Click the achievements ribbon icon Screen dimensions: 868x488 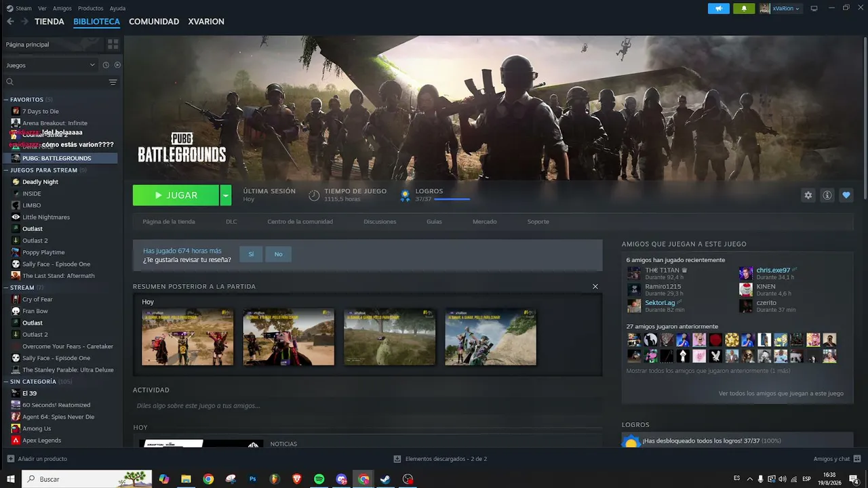[x=405, y=195]
